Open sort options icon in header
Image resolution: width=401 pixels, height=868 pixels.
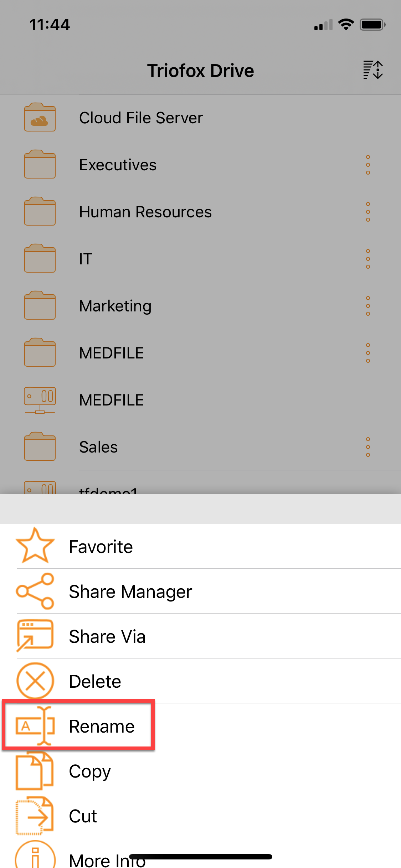[x=373, y=70]
